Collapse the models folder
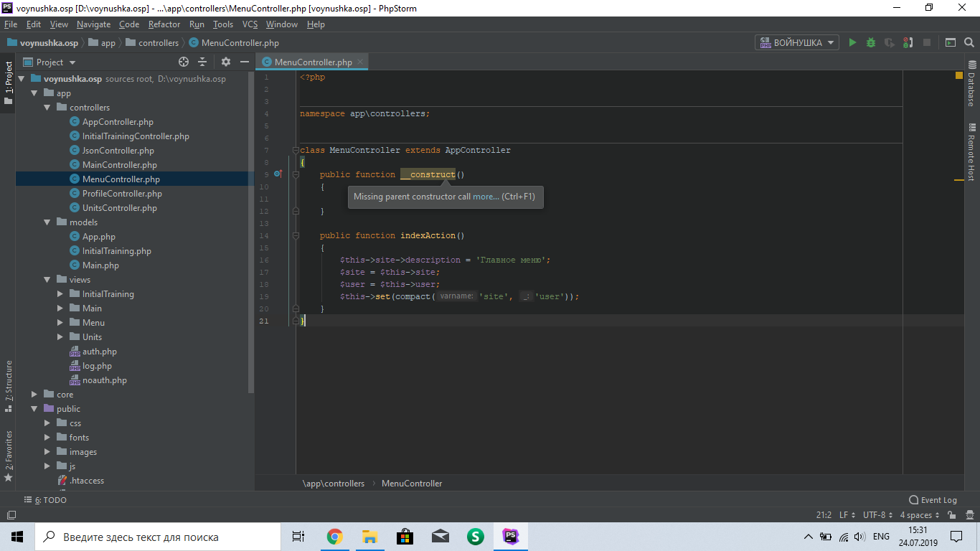980x551 pixels. point(47,222)
